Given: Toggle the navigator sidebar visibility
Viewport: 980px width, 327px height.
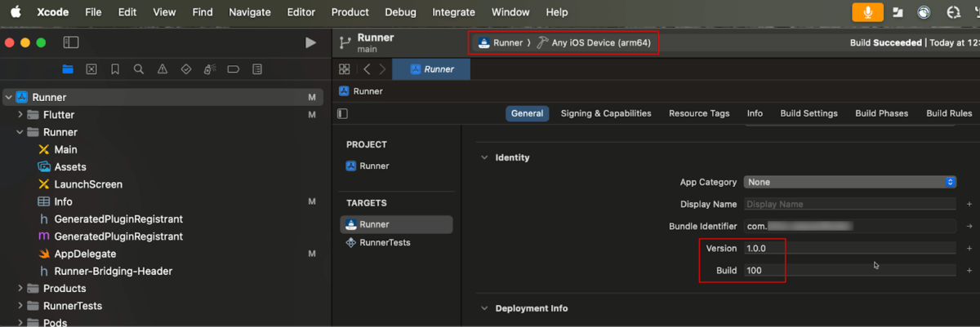Looking at the screenshot, I should click(x=71, y=42).
